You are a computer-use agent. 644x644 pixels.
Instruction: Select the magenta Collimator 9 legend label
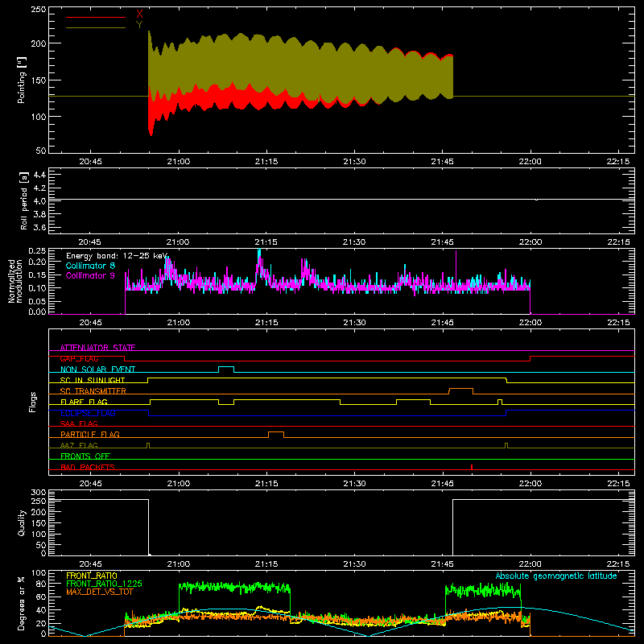(90, 275)
